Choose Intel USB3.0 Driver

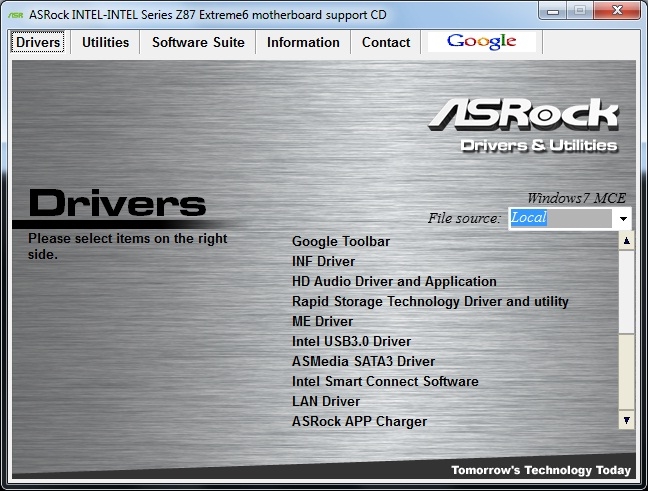[x=351, y=341]
